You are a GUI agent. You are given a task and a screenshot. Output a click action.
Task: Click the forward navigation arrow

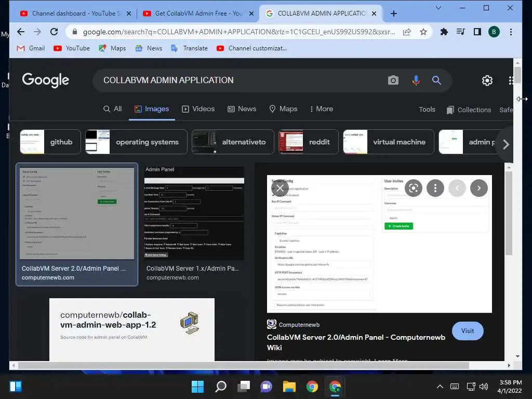pyautogui.click(x=37, y=32)
